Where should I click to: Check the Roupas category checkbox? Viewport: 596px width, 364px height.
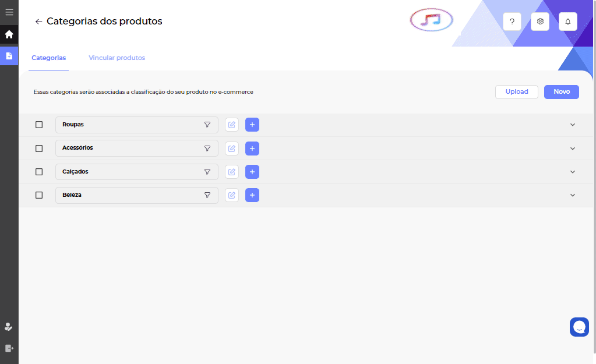tap(39, 125)
